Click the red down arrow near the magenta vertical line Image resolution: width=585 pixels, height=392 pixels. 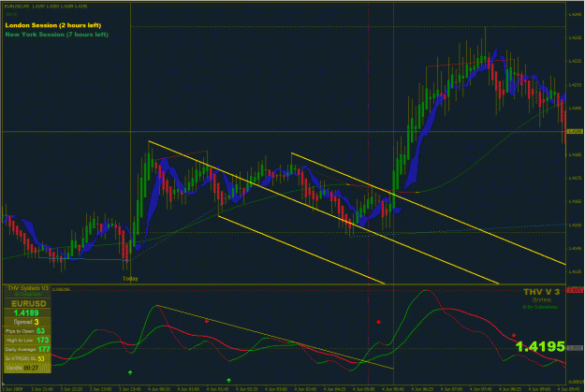click(x=379, y=322)
